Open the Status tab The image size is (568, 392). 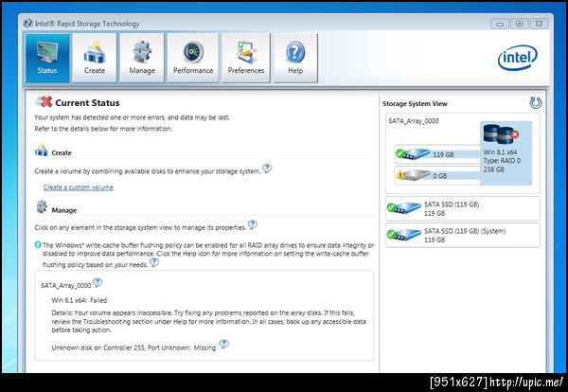click(47, 58)
